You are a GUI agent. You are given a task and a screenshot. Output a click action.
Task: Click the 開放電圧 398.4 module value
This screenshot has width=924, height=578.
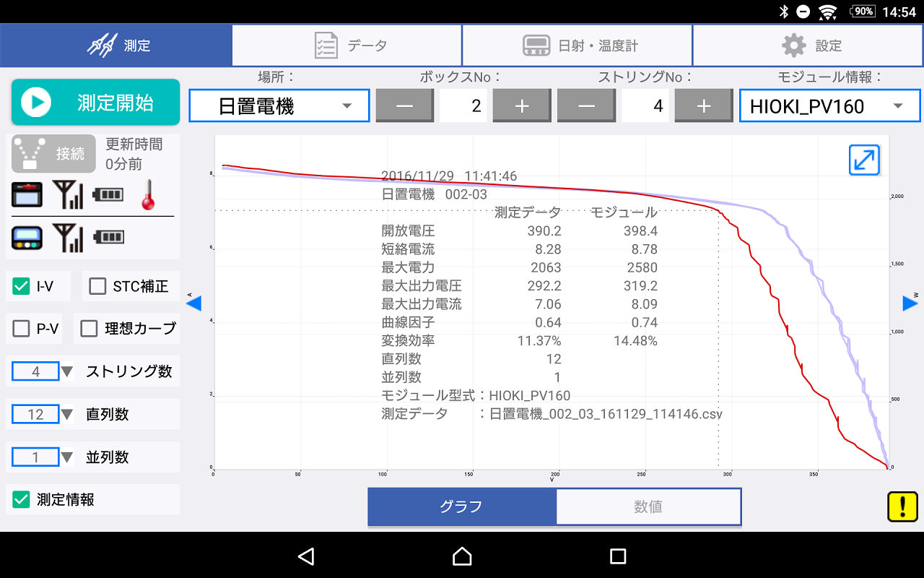[640, 231]
